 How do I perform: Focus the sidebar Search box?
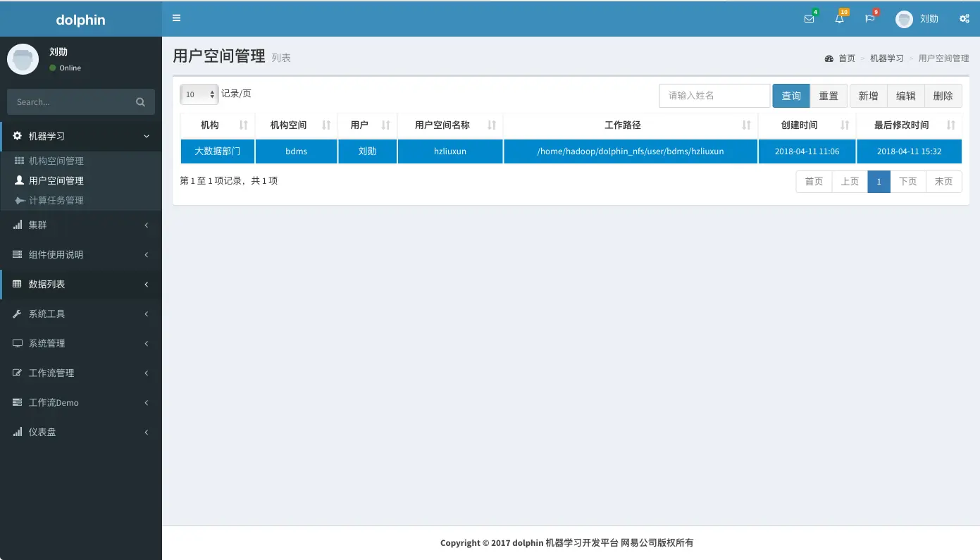click(x=69, y=102)
